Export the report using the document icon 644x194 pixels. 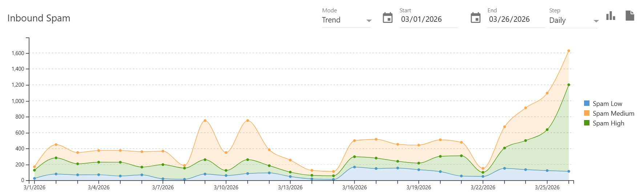pos(630,16)
